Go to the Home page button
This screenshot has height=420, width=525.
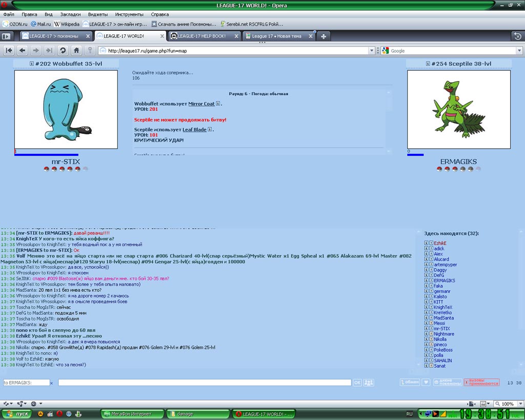click(76, 51)
